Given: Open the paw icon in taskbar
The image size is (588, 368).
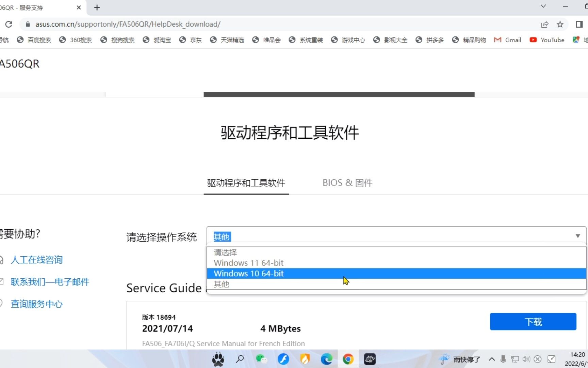Looking at the screenshot, I should (218, 359).
